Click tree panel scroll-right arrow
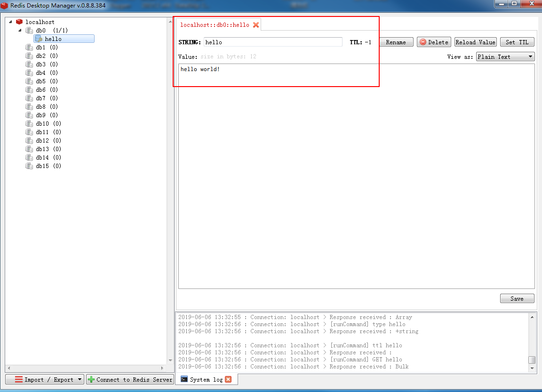The image size is (542, 392). click(x=162, y=368)
